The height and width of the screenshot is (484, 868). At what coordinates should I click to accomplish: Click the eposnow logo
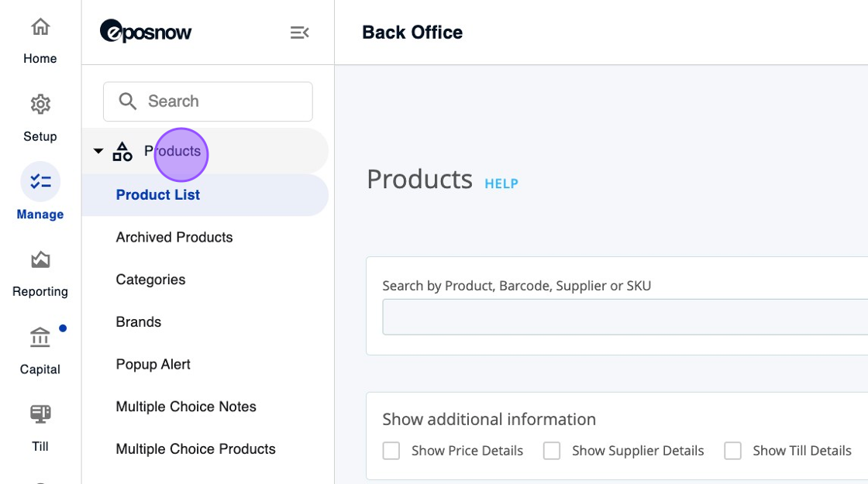[146, 32]
